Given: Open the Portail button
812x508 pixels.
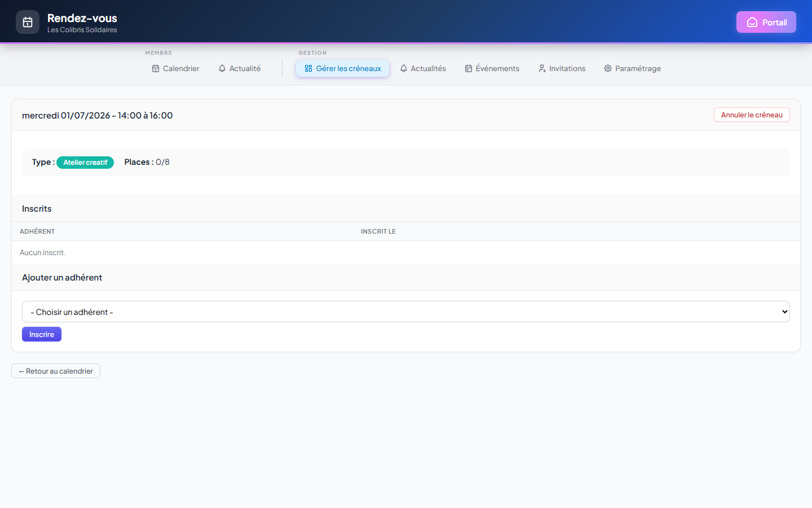Looking at the screenshot, I should pyautogui.click(x=766, y=22).
